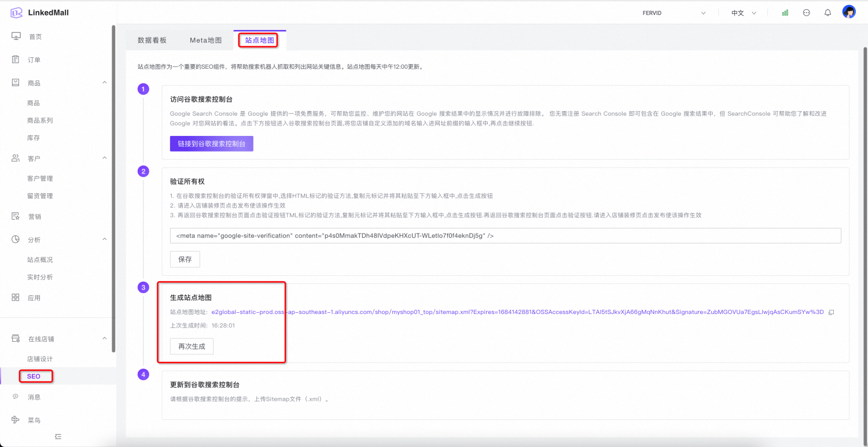Switch to the Meta地图 tab
This screenshot has height=447, width=868.
coord(205,40)
